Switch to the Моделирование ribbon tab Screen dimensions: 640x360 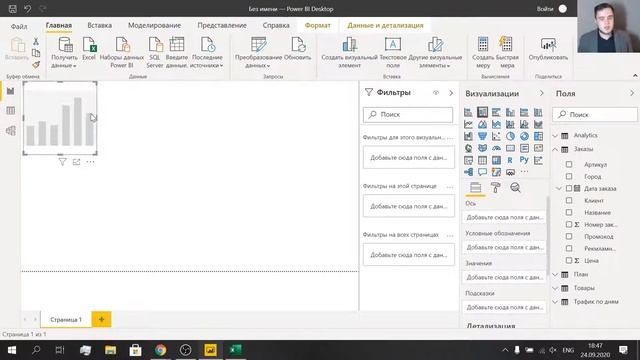click(154, 25)
